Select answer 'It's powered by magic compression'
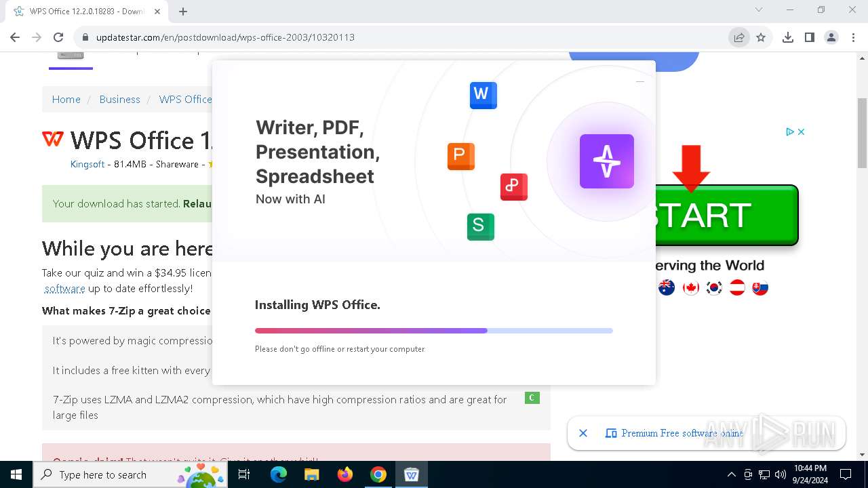The image size is (868, 488). 132,340
